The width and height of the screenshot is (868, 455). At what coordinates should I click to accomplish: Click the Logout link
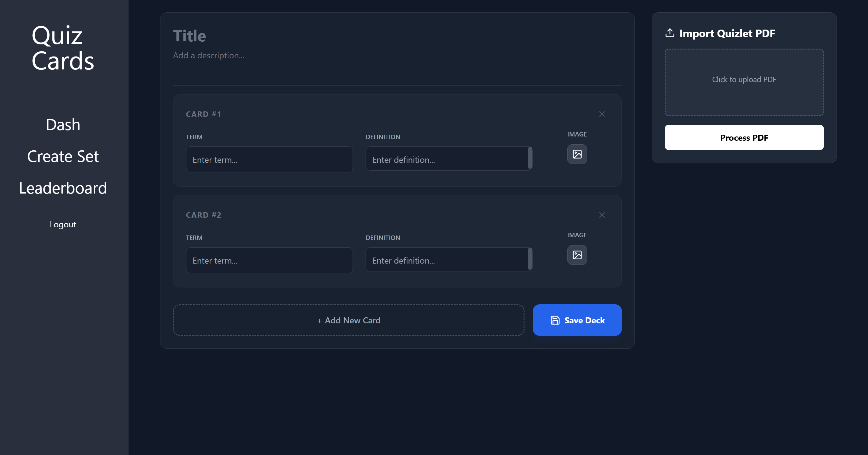(x=63, y=224)
